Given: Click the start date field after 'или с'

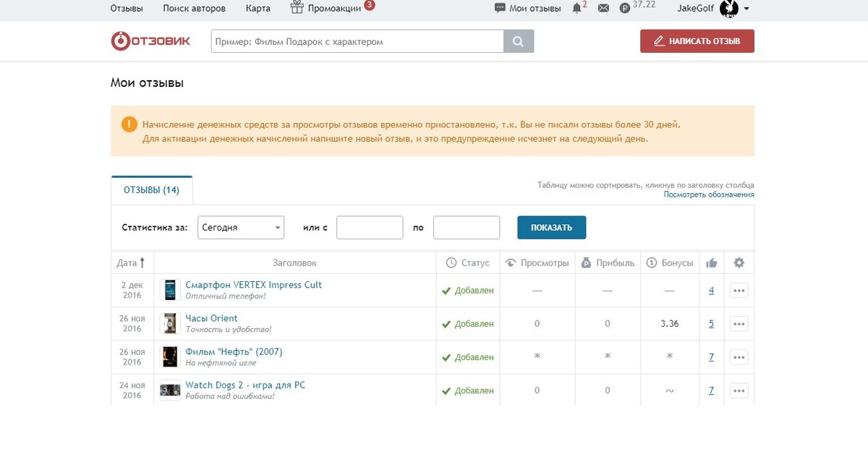Looking at the screenshot, I should [x=370, y=227].
